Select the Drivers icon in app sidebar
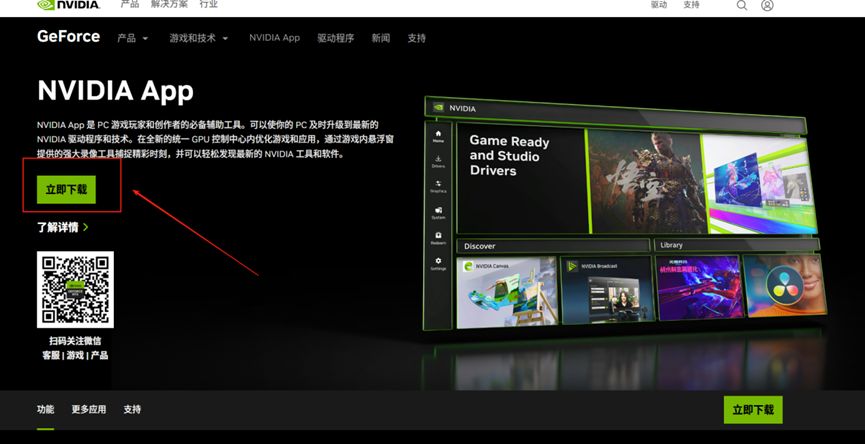 439,161
